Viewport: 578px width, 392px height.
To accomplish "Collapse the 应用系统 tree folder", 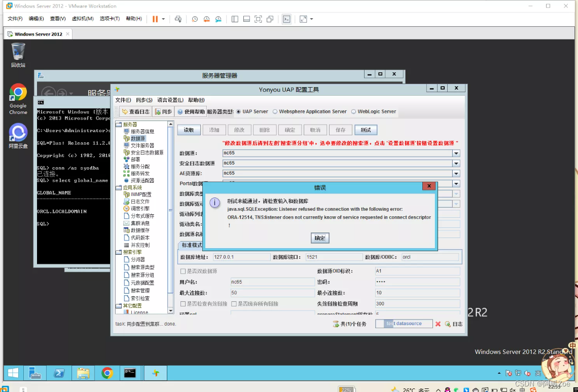I will (119, 188).
